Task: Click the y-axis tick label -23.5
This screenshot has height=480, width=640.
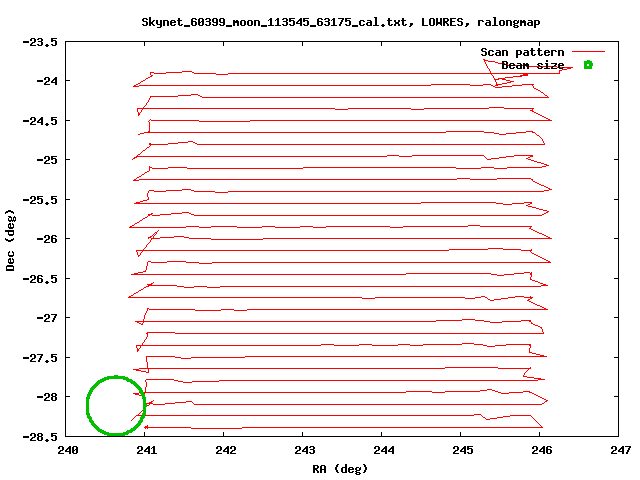Action: [x=40, y=42]
